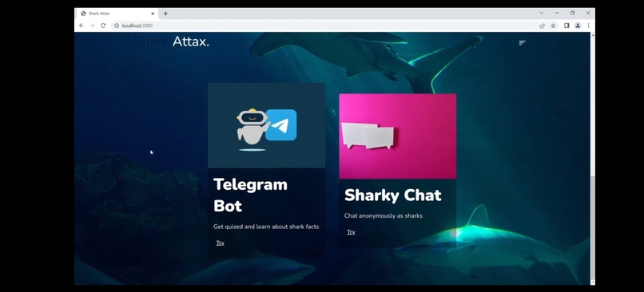The height and width of the screenshot is (292, 644).
Task: Click the page vertical scrollbar thumb
Action: click(x=592, y=227)
